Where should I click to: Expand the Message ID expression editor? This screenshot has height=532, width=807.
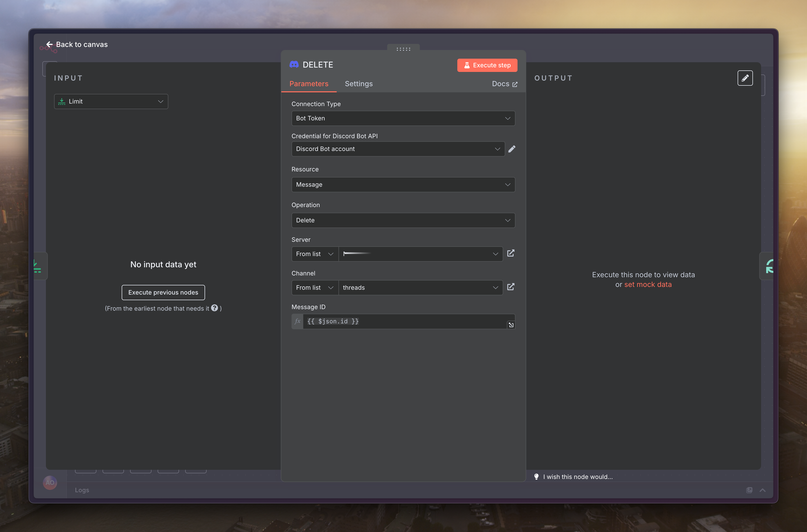click(511, 325)
